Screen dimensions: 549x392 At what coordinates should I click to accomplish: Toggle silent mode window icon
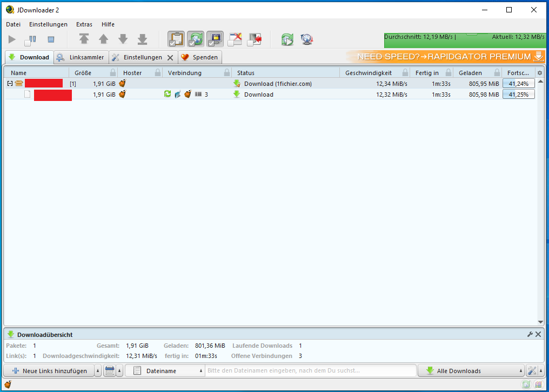click(x=235, y=39)
